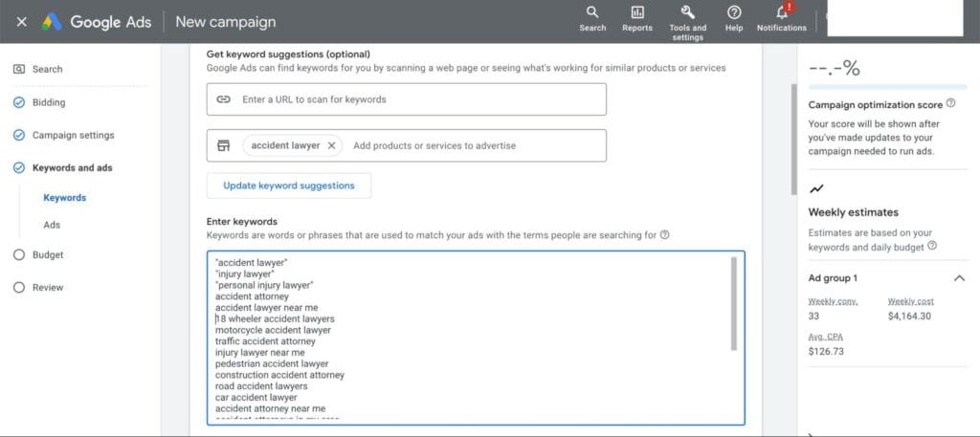
Task: Select the Review step in sidebar
Action: 48,288
